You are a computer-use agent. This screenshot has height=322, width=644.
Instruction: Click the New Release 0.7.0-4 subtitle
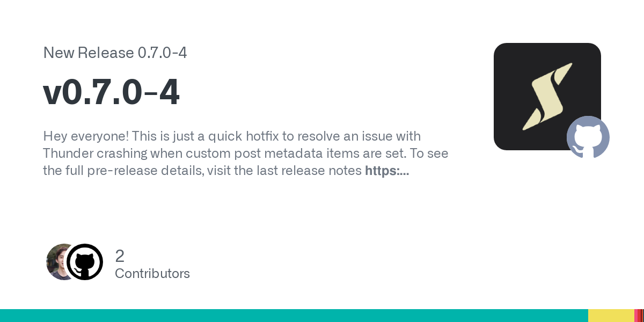click(115, 53)
